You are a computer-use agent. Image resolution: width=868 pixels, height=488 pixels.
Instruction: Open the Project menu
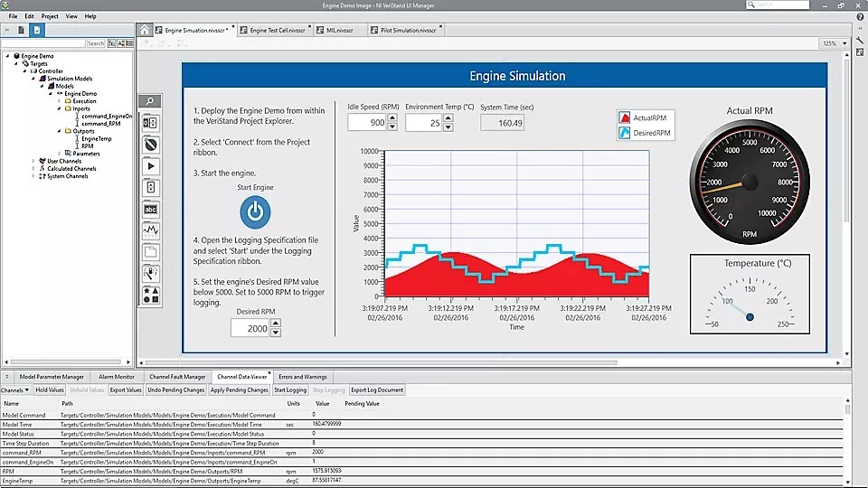point(50,16)
